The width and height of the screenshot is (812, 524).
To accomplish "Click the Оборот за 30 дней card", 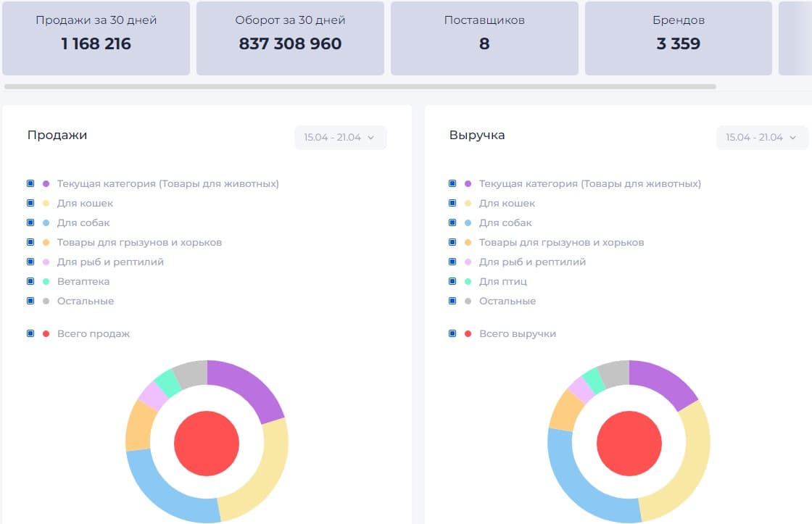I will tap(290, 38).
